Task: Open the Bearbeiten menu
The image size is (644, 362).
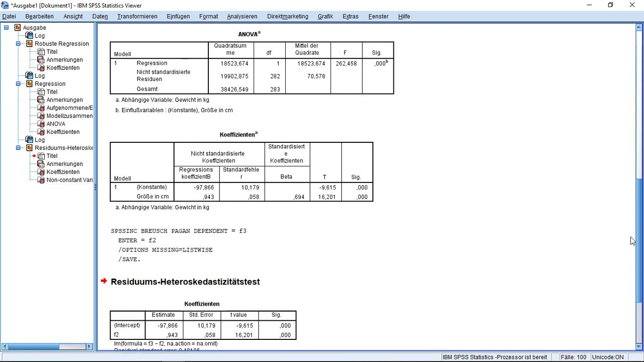Action: [39, 17]
